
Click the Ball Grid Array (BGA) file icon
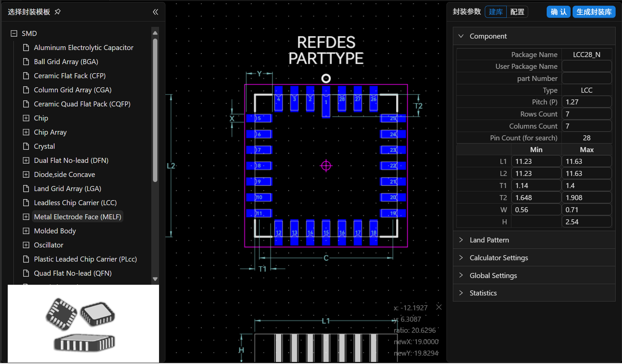click(26, 62)
